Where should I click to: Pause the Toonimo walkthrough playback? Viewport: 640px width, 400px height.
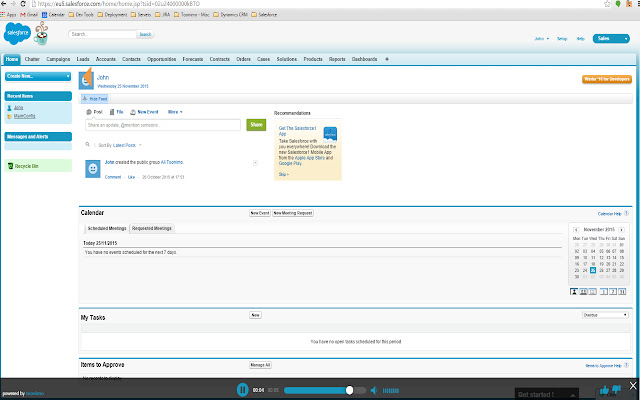tap(242, 390)
